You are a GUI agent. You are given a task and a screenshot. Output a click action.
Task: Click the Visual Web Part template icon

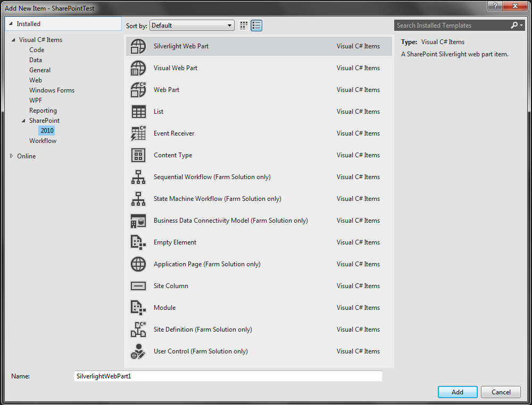point(138,68)
